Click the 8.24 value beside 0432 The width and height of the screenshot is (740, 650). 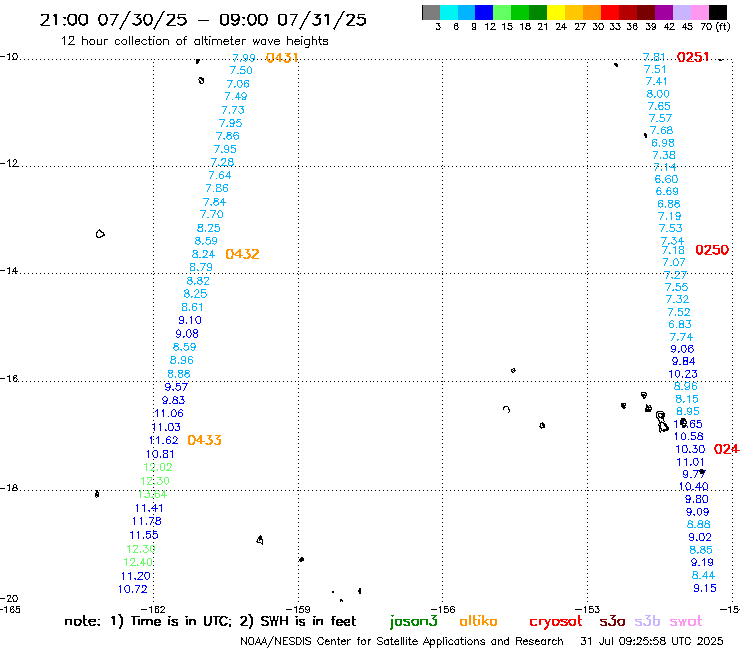[203, 254]
